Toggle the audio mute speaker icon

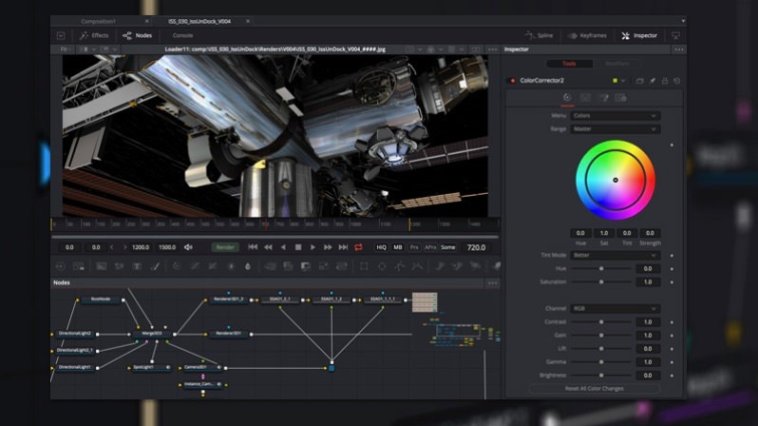[188, 247]
